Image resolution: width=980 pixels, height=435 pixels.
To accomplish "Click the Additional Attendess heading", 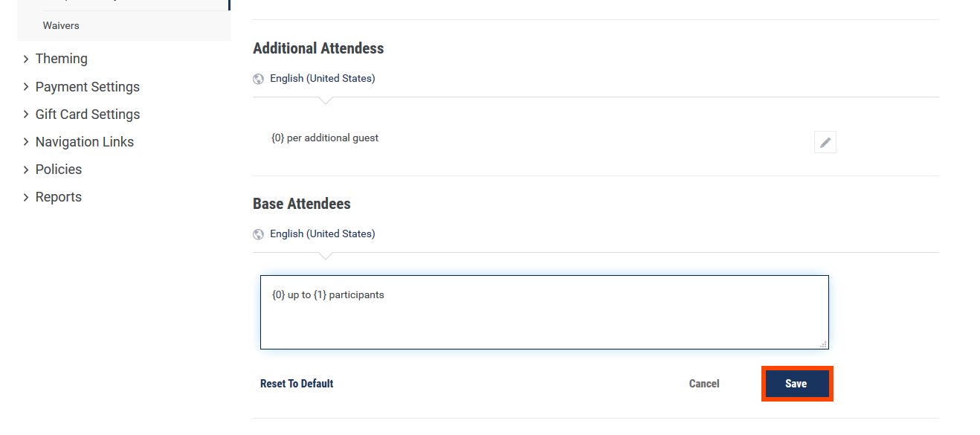I will [x=318, y=48].
